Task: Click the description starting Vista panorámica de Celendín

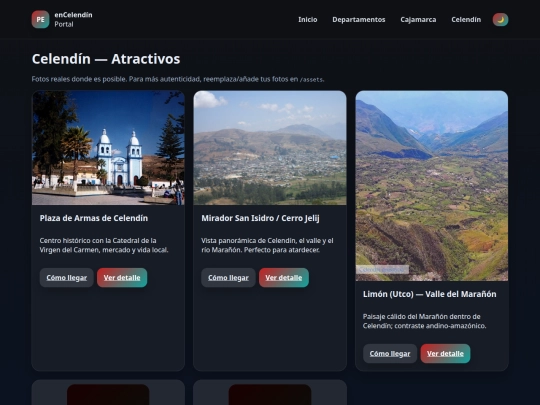Action: [267, 245]
